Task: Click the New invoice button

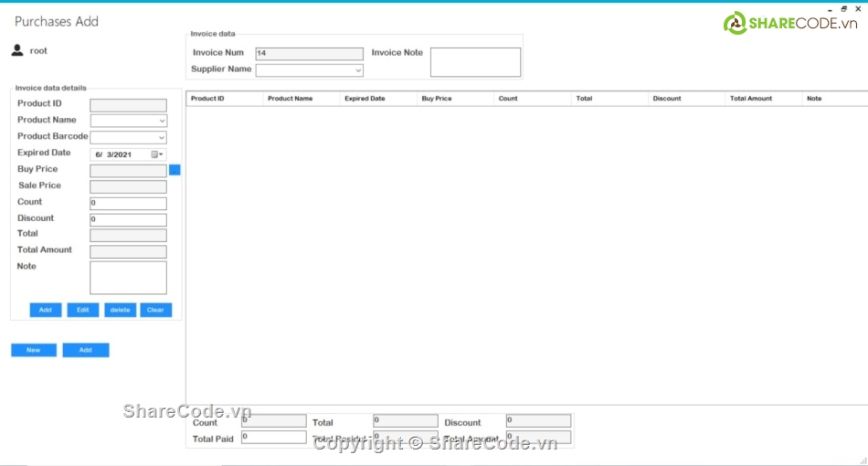Action: click(x=34, y=350)
